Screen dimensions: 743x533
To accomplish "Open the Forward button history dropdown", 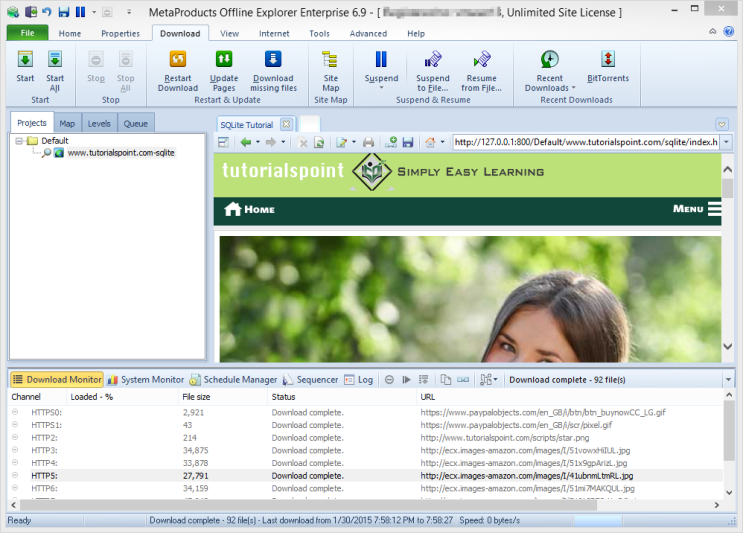I will point(283,142).
